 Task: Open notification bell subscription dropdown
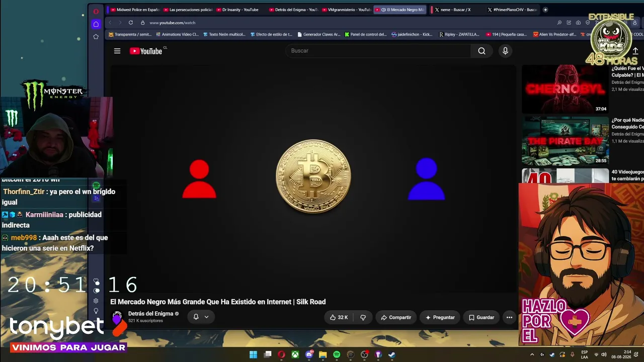click(x=201, y=317)
